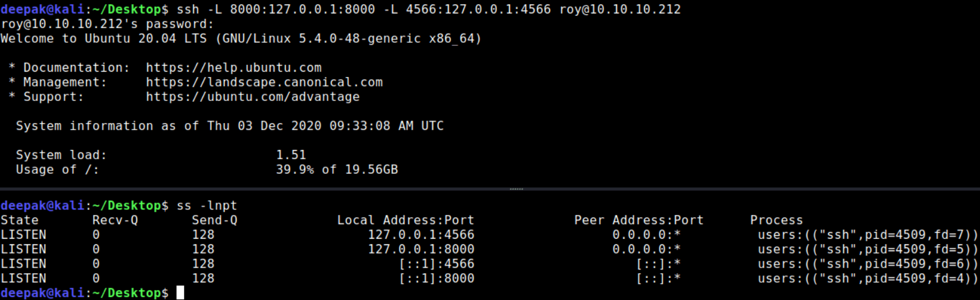Click the ssh process entry with fd=7

868,234
